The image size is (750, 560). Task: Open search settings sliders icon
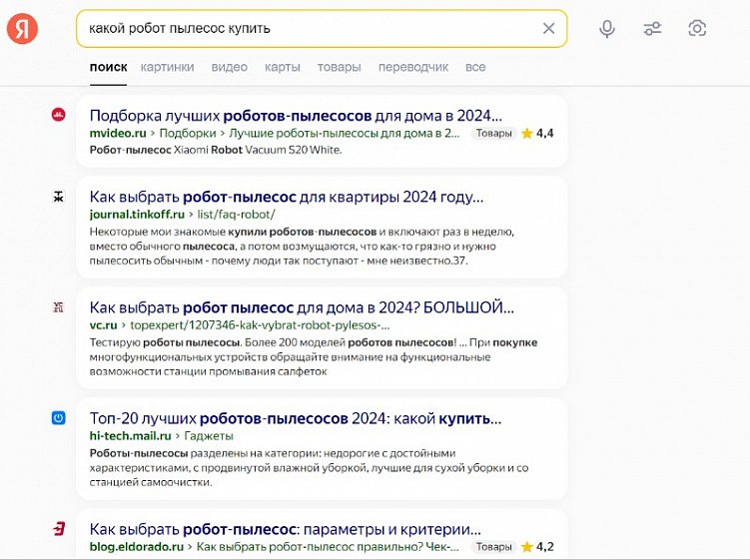(x=652, y=29)
